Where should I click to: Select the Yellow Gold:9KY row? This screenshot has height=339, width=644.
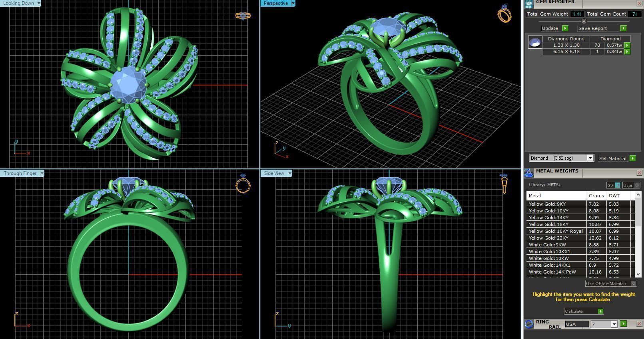(580, 204)
